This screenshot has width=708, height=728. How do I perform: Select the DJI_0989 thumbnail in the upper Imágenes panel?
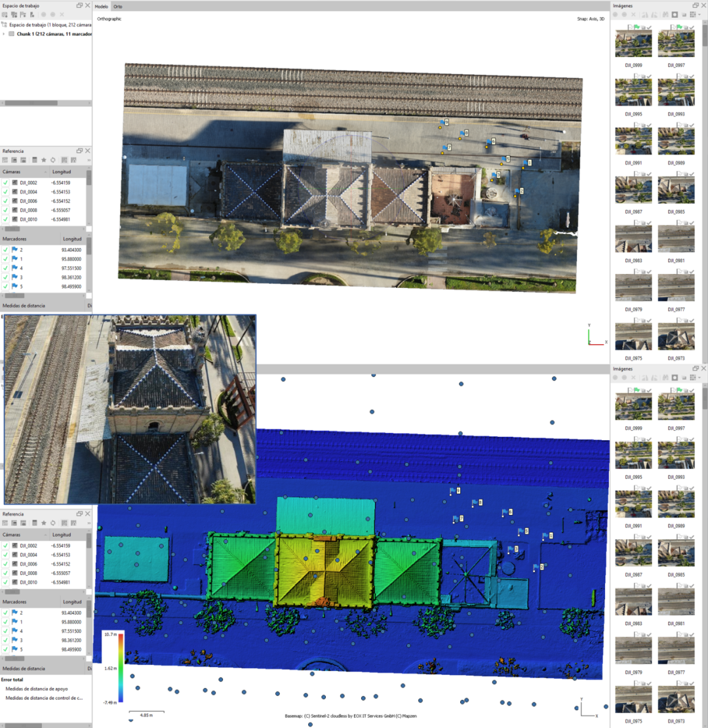point(676,140)
